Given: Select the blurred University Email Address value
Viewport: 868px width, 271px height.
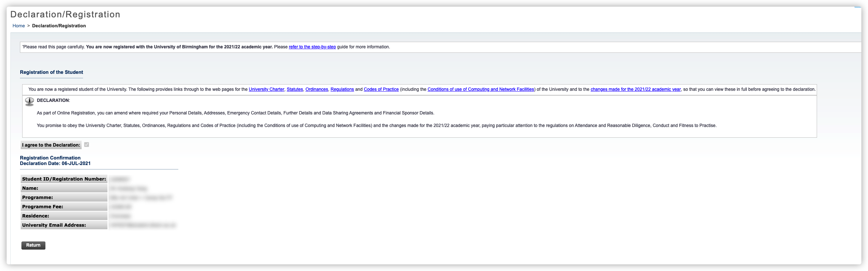Looking at the screenshot, I should (143, 225).
